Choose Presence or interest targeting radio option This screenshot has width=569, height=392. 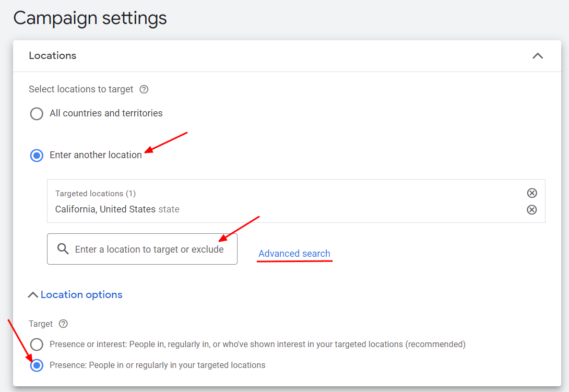click(37, 345)
